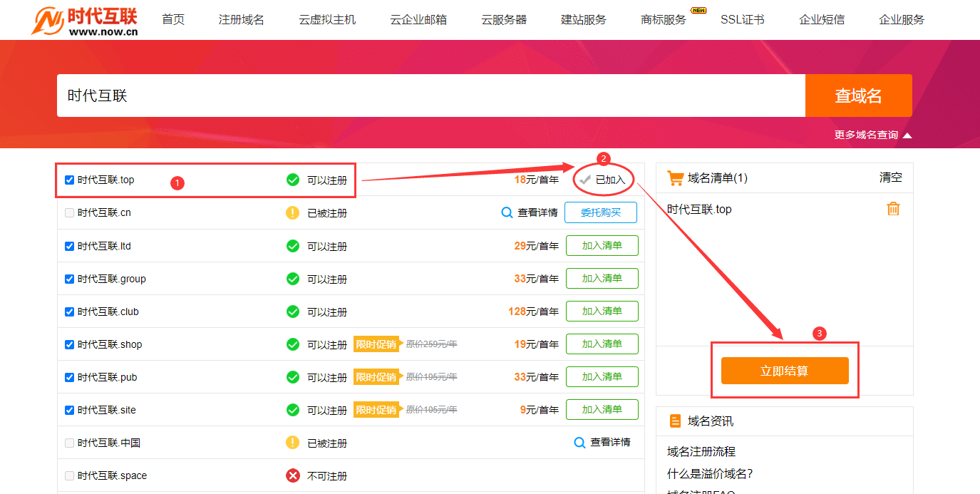Add 时代互联.site to list with 加入清单
The image size is (980, 494).
point(602,410)
